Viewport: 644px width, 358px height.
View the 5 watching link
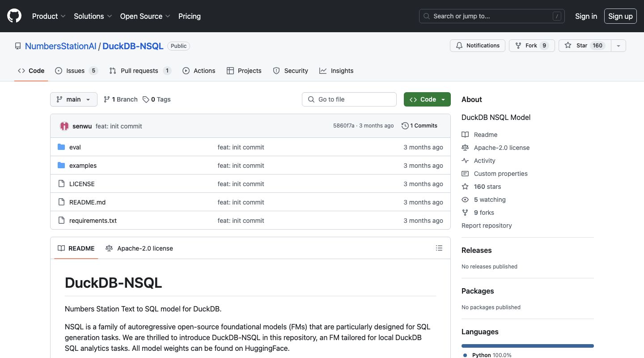click(x=483, y=200)
